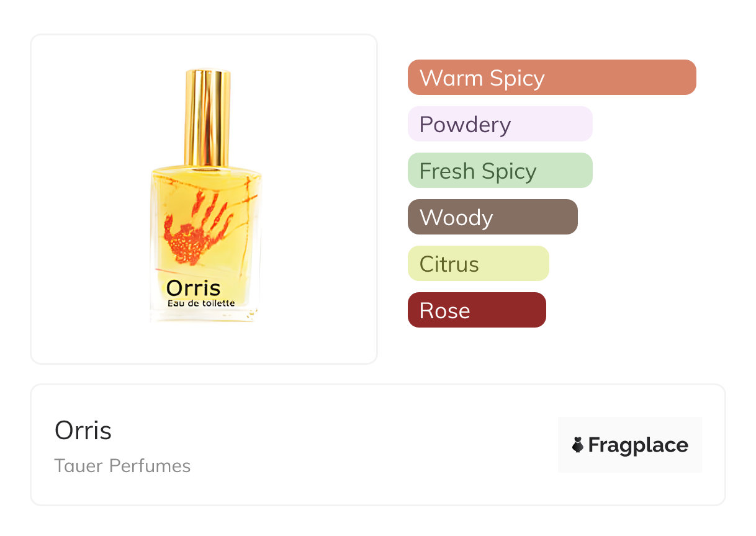756x536 pixels.
Task: Select the Powdery accord bar
Action: tap(500, 124)
